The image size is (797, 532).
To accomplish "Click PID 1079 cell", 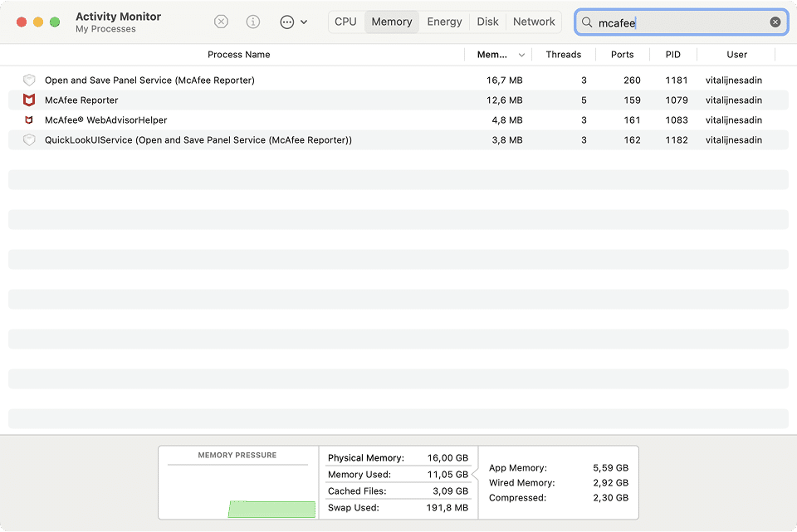I will [x=677, y=100].
